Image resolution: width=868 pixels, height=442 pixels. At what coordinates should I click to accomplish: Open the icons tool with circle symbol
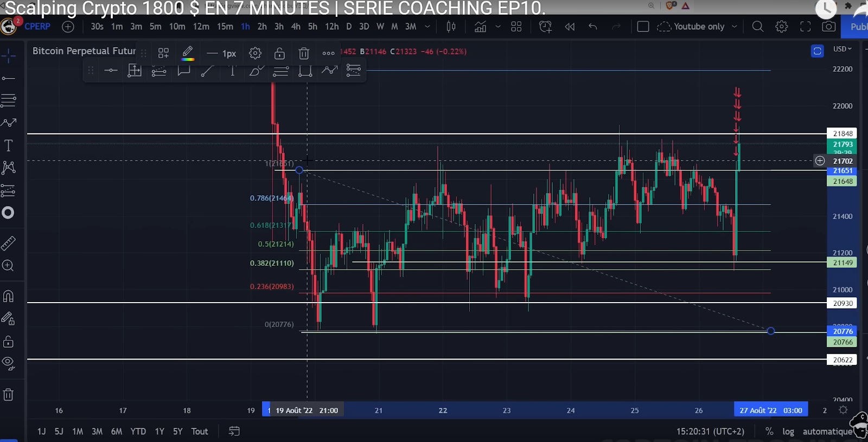point(8,213)
